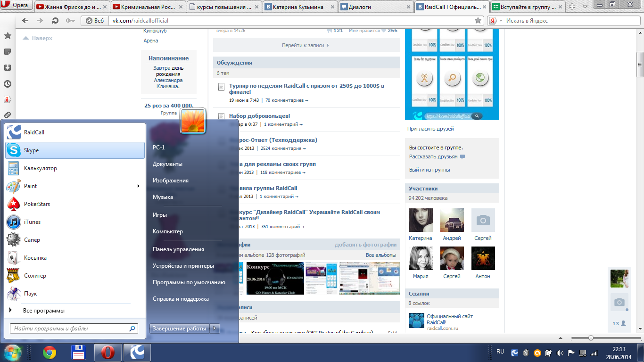Switch to Криминальная Россия tab

click(x=148, y=7)
